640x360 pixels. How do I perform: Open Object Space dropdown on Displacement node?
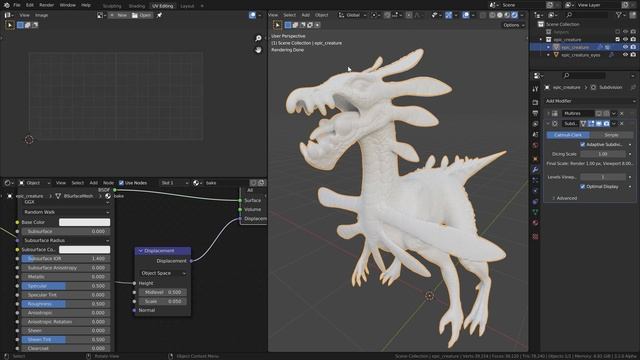click(163, 273)
